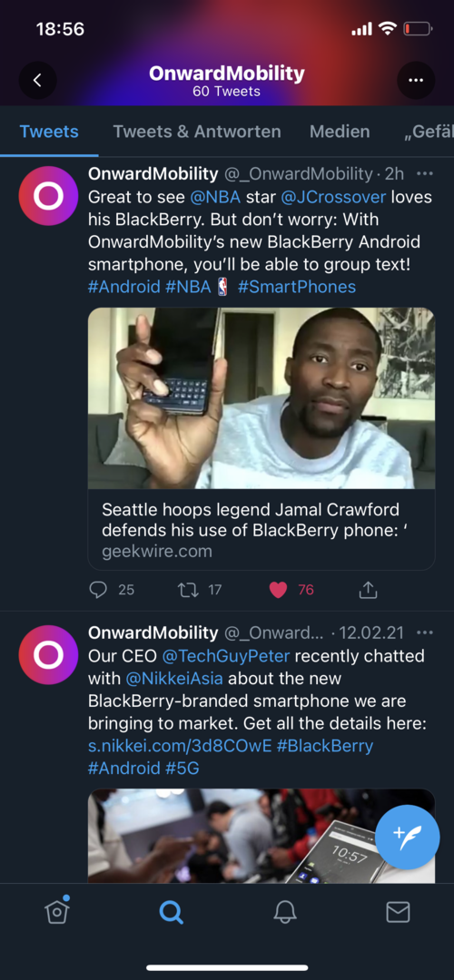Tap the #SmartPhones hashtag
This screenshot has width=454, height=980.
296,287
